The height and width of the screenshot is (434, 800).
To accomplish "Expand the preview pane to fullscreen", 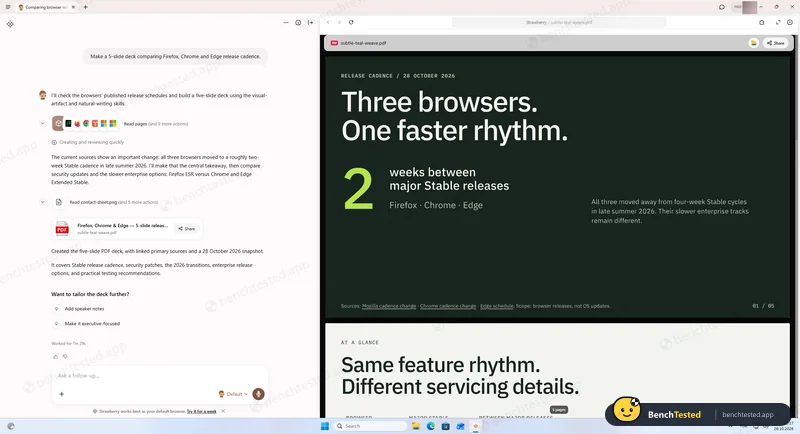I will coord(778,22).
